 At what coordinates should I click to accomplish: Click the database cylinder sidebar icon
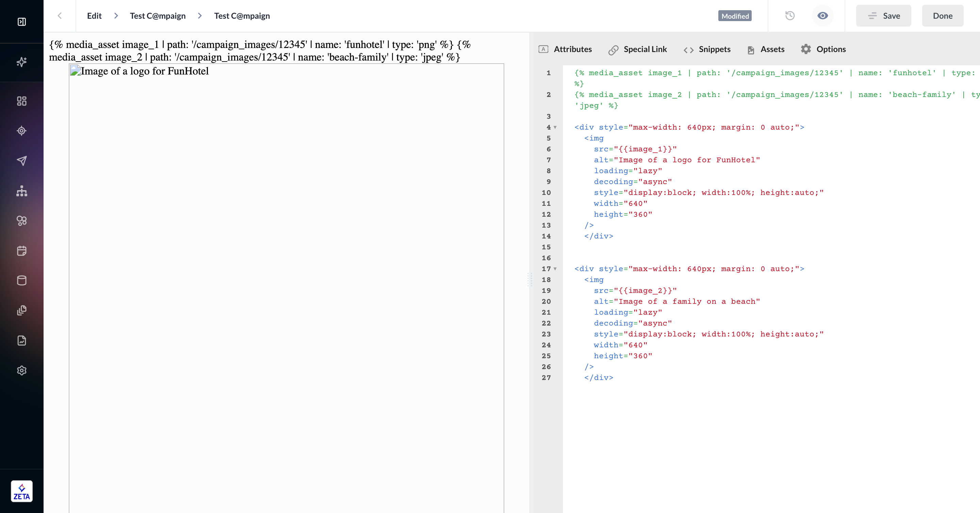pyautogui.click(x=22, y=281)
